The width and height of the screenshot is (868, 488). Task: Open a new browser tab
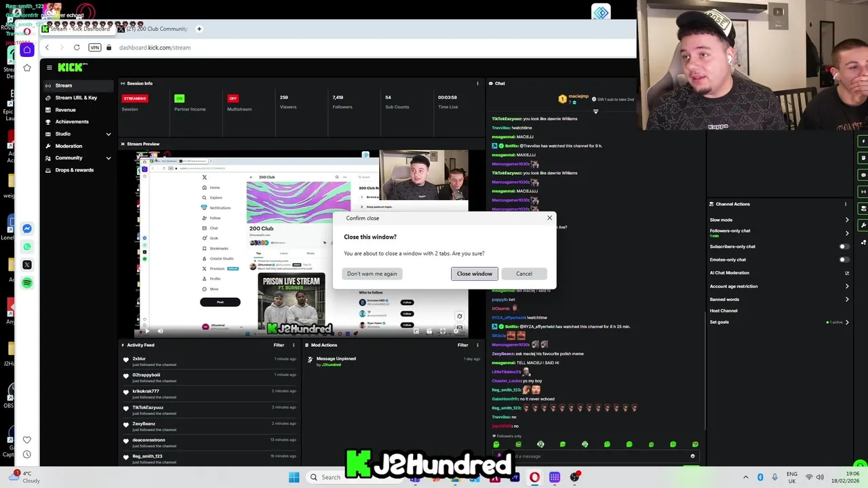(x=199, y=29)
